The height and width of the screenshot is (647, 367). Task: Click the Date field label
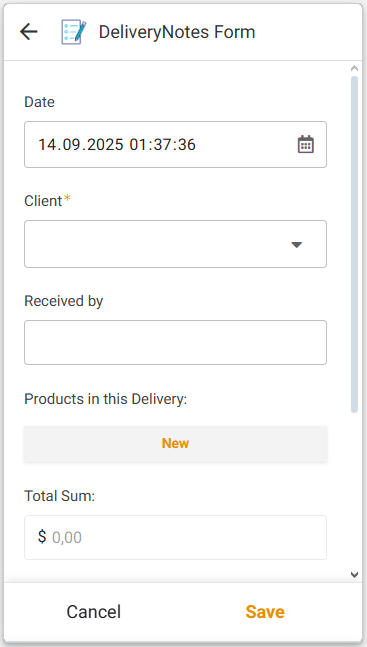point(39,102)
